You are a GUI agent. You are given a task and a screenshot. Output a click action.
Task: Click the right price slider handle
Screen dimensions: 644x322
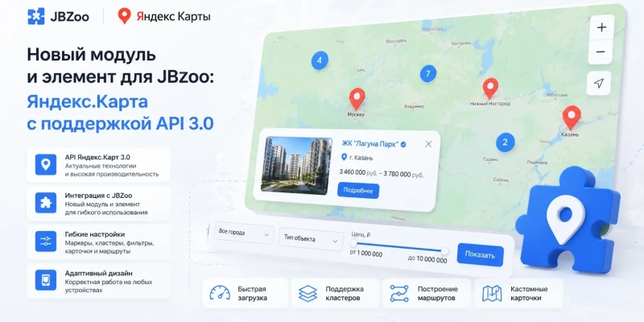pos(444,250)
